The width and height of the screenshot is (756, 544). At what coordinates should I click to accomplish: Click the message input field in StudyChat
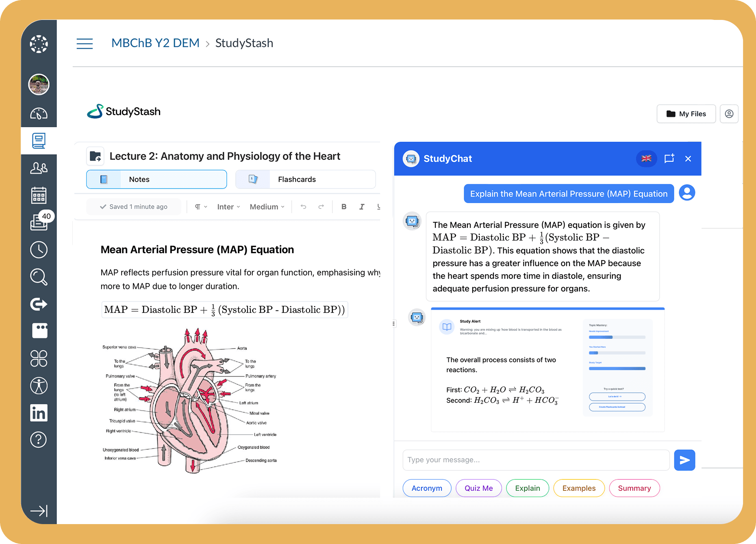[x=536, y=460]
